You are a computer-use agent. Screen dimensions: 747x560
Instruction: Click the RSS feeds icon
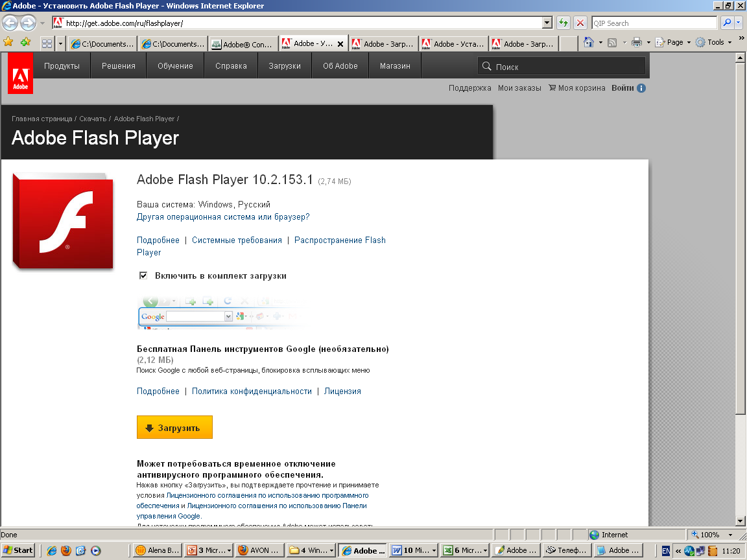pos(612,42)
